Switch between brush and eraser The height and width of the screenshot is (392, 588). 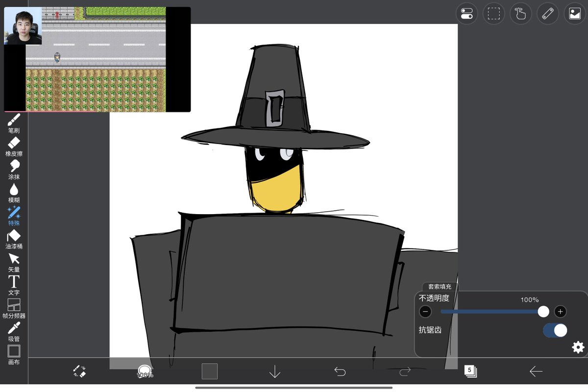[79, 371]
